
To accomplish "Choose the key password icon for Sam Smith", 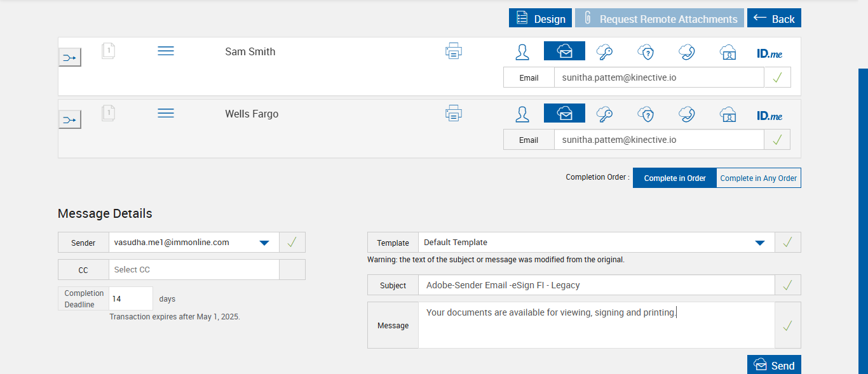I will click(x=604, y=51).
